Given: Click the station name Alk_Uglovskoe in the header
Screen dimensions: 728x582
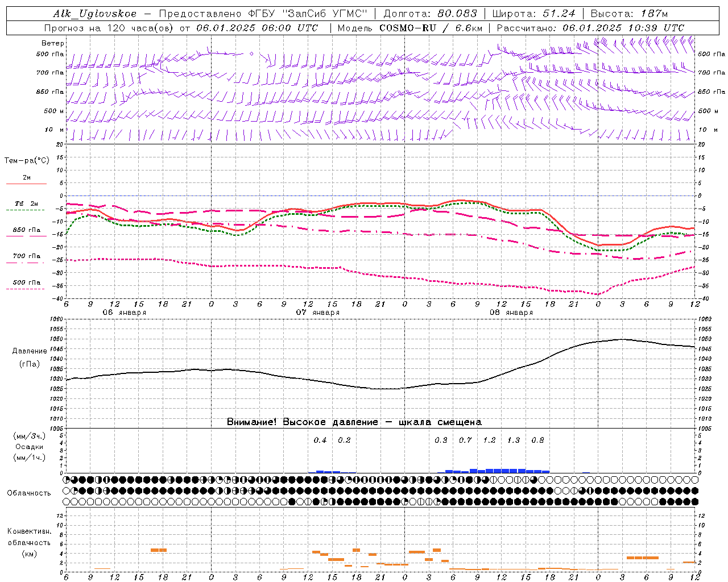Looking at the screenshot, I should click(x=95, y=14).
